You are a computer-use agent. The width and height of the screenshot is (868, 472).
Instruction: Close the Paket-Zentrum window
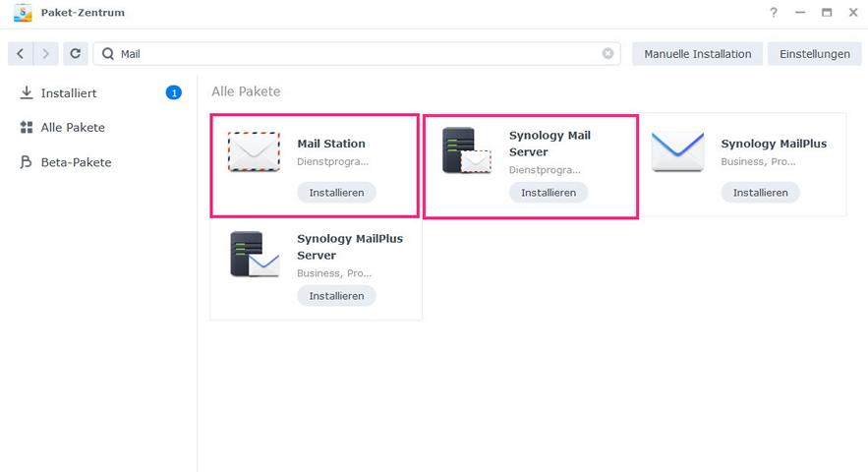pos(853,12)
